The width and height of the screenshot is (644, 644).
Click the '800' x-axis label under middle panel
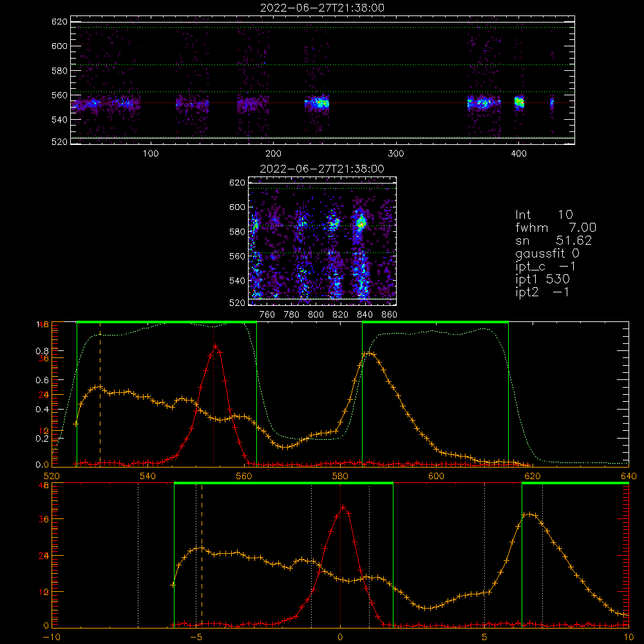coord(316,315)
